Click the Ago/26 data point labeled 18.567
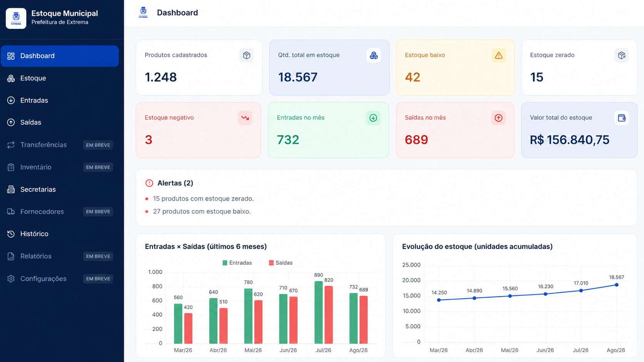The width and height of the screenshot is (644, 362). [x=616, y=285]
